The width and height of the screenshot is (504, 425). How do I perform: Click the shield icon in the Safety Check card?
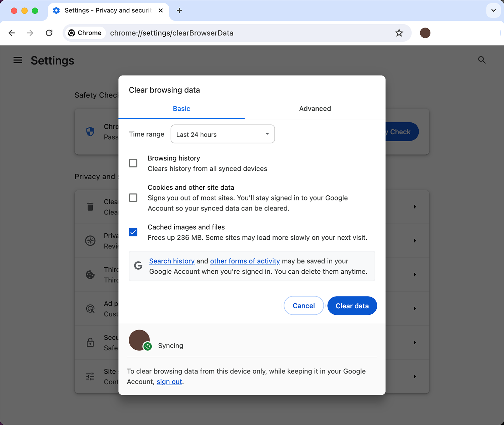coord(90,131)
